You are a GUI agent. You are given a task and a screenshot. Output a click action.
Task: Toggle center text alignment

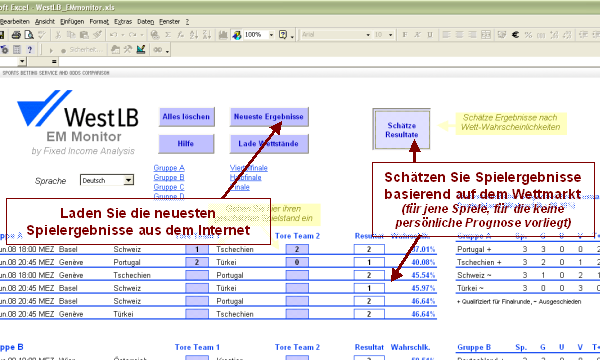459,35
